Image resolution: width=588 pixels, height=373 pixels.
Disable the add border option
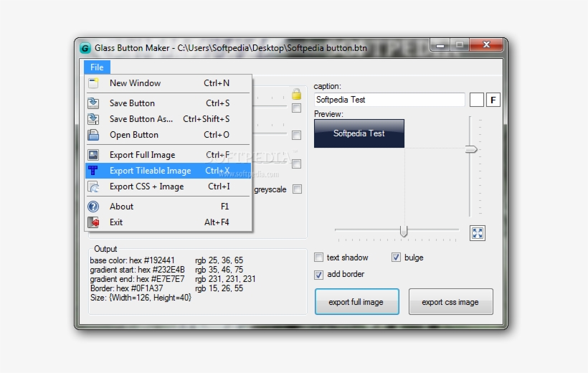[x=319, y=274]
